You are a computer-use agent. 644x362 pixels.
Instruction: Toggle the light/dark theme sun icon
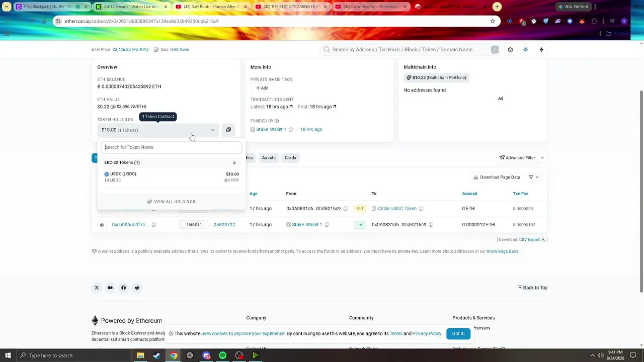tap(526, 50)
